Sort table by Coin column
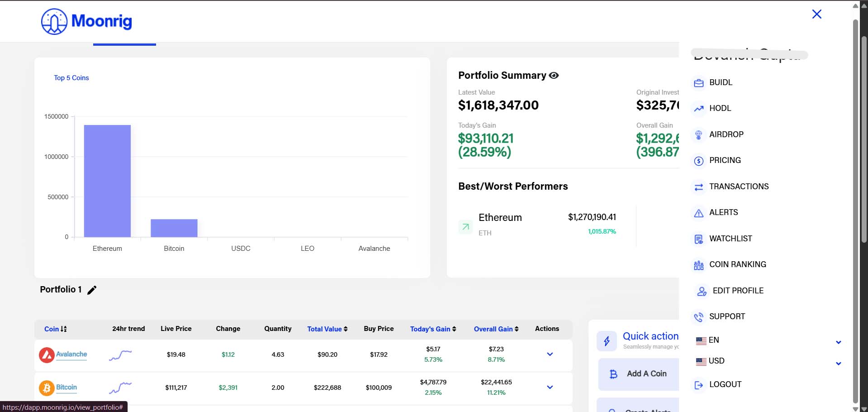Screen dimensions: 868x412 coord(56,329)
